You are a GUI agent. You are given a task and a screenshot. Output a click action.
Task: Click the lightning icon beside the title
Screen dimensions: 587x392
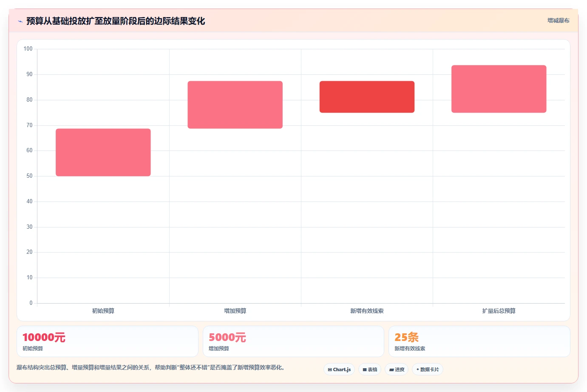20,21
